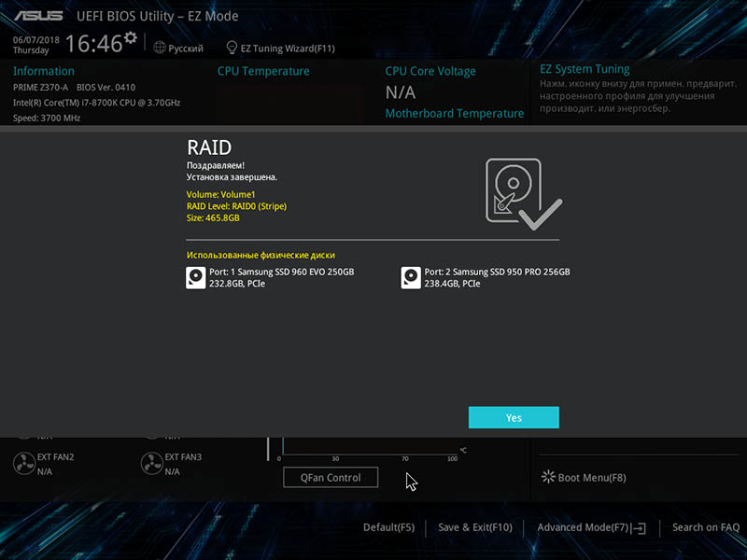Click the PRIME Z370-A BIOS Ver. 0410 text
This screenshot has width=747, height=560.
[x=75, y=87]
